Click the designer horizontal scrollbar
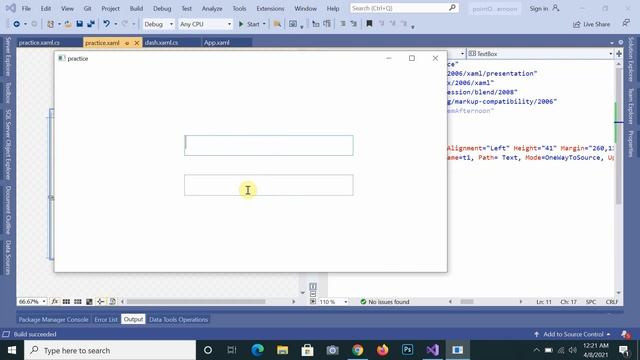 [x=196, y=302]
